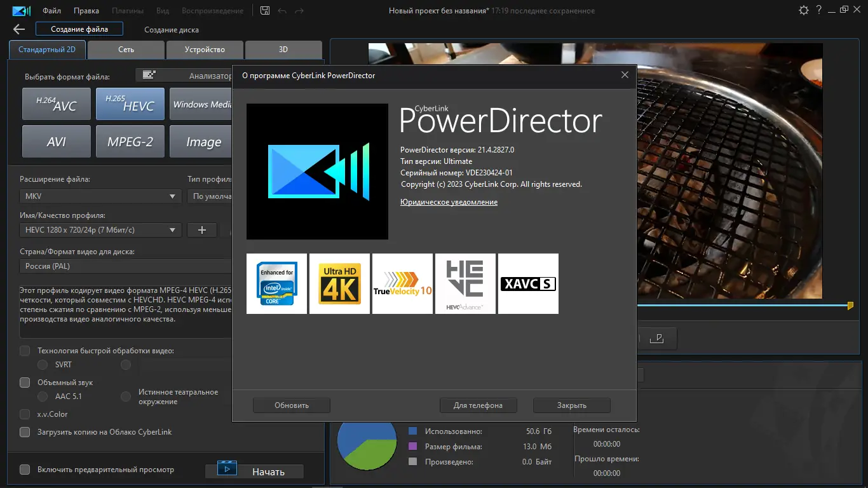The height and width of the screenshot is (488, 868).
Task: Select the SVRT radio button
Action: (42, 365)
